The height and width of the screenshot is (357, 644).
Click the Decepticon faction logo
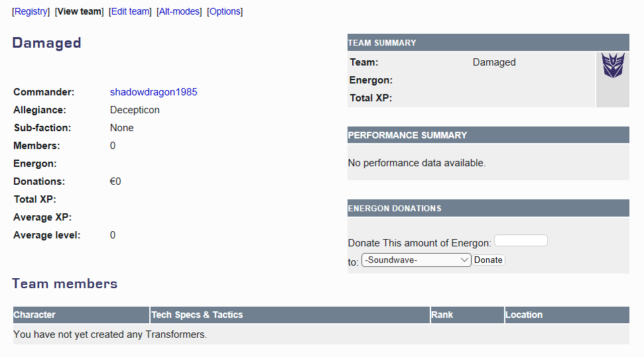(613, 66)
